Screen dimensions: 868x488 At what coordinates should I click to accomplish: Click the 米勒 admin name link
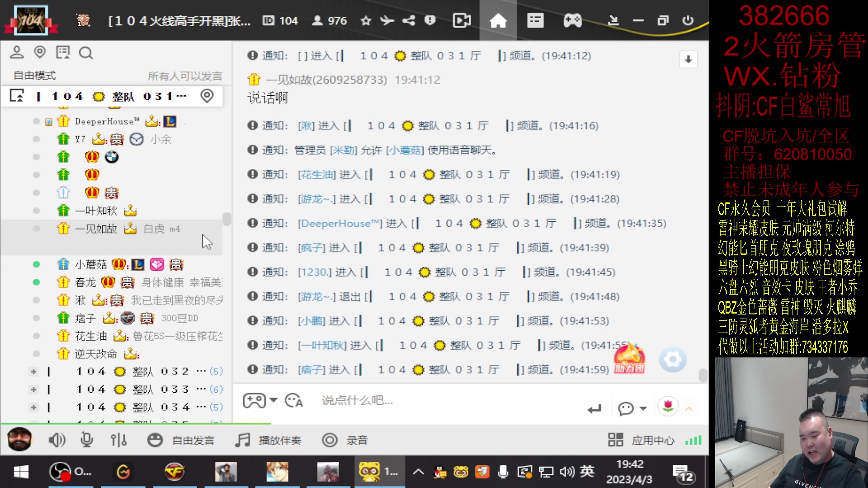tap(344, 150)
